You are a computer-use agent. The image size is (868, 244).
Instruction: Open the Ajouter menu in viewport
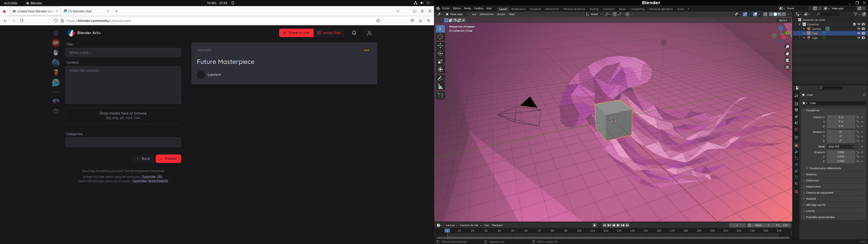point(501,14)
